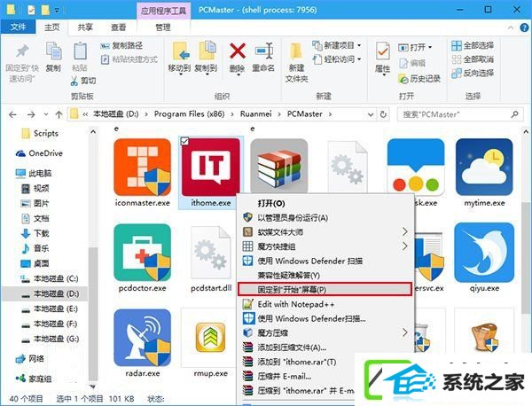
Task: Click Select All (全部选择) in ribbon
Action: (473, 45)
